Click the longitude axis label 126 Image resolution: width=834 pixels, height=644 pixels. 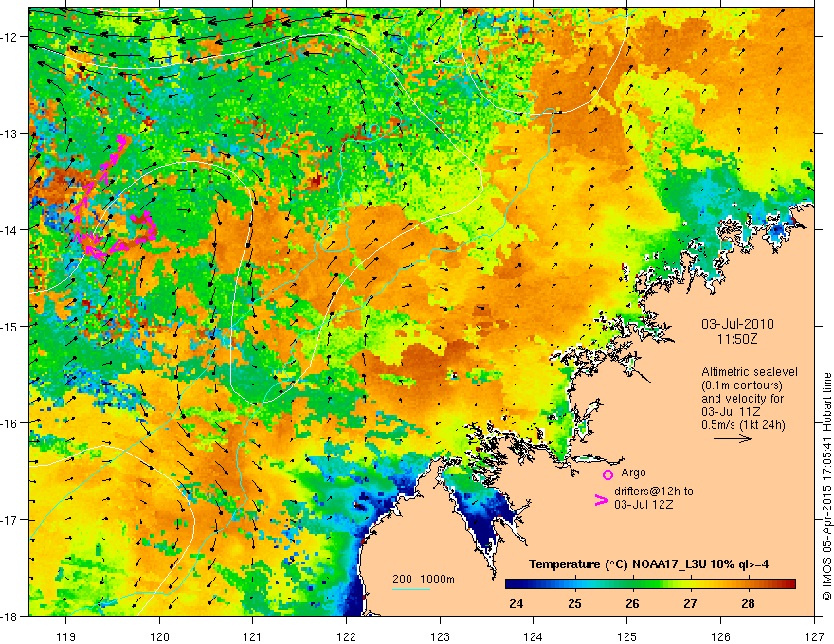coord(720,636)
